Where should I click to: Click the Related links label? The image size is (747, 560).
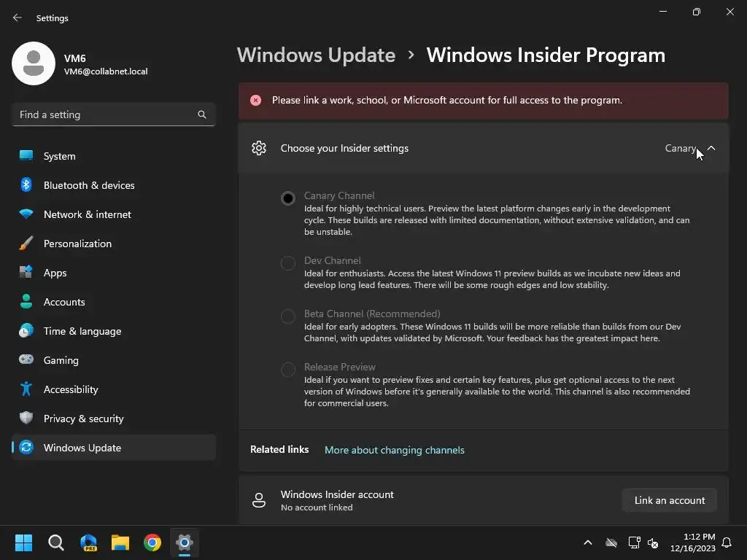coord(279,449)
